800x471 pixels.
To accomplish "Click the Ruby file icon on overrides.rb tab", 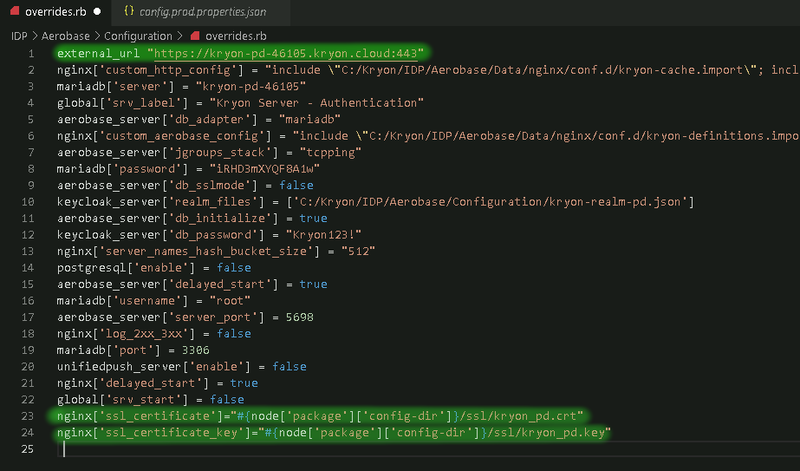I will (13, 11).
